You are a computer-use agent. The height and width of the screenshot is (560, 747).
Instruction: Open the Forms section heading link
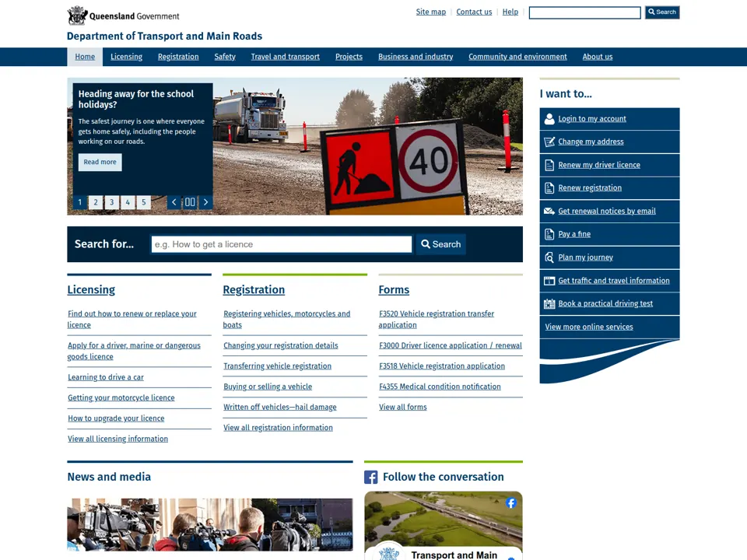pyautogui.click(x=394, y=290)
